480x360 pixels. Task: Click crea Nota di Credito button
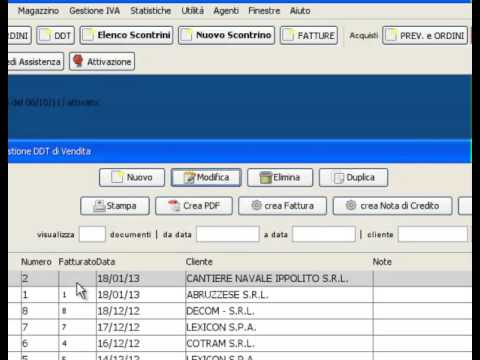[392, 206]
